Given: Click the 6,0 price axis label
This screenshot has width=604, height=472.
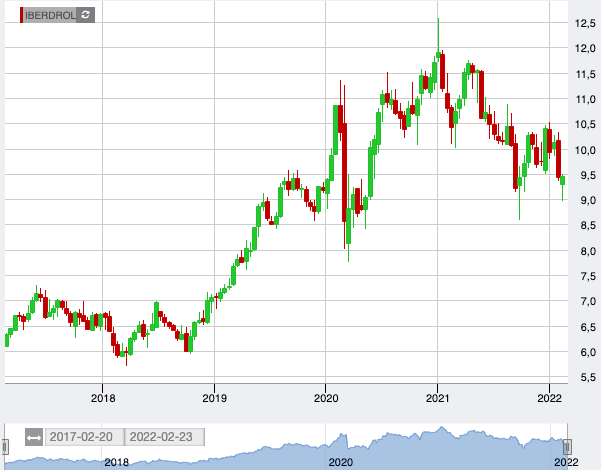Looking at the screenshot, I should point(588,352).
